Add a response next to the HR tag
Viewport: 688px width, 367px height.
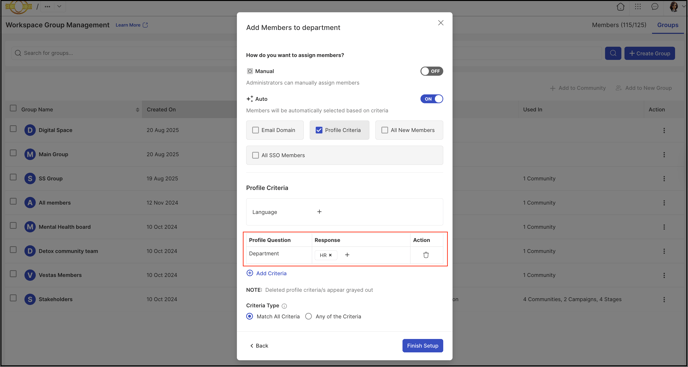347,255
